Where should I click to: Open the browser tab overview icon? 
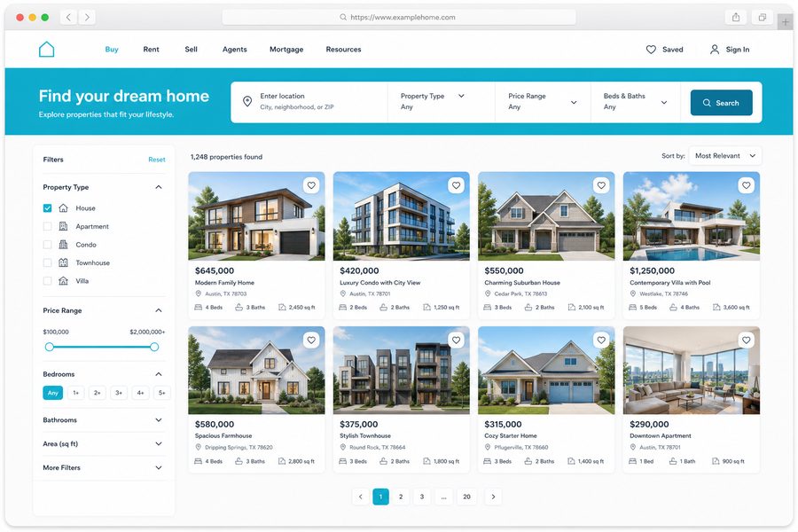point(763,18)
